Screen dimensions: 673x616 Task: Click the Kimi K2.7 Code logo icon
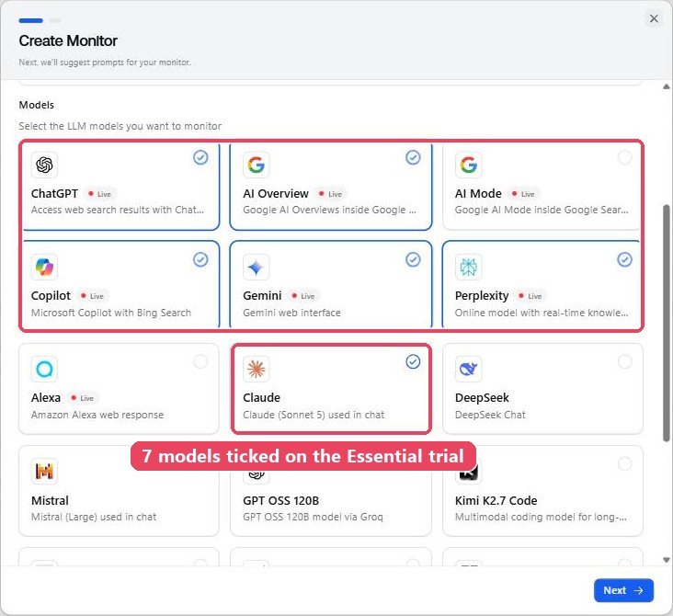click(x=468, y=473)
